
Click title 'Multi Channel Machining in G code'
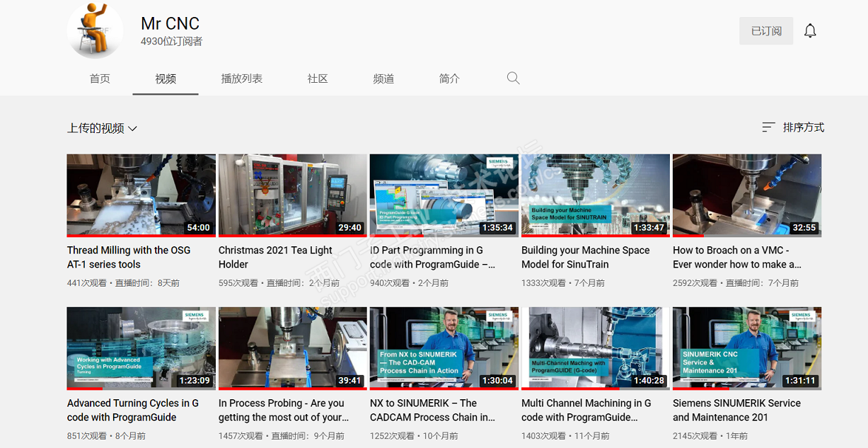pos(586,410)
